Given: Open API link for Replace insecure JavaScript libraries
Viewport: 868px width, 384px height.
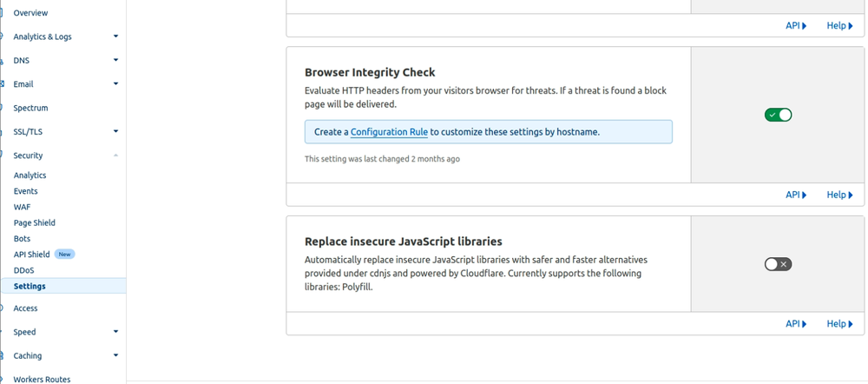Looking at the screenshot, I should [795, 323].
